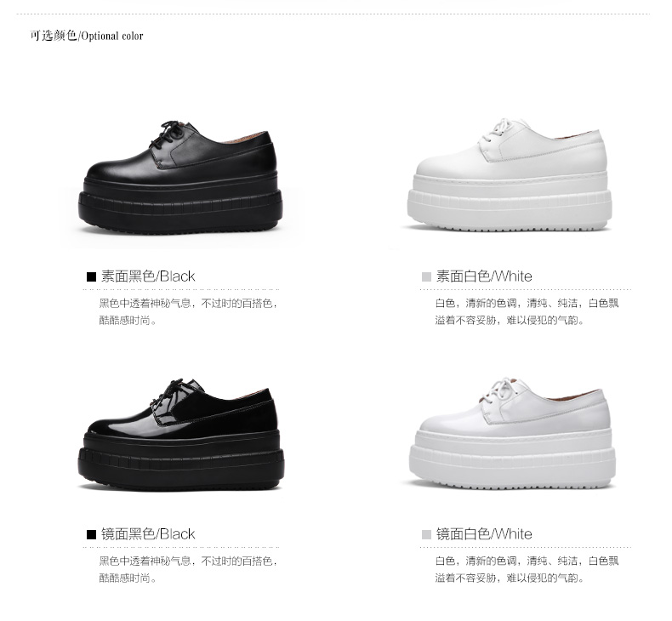Click the laces of the matte black shoe
The width and height of the screenshot is (672, 621).
tap(170, 134)
